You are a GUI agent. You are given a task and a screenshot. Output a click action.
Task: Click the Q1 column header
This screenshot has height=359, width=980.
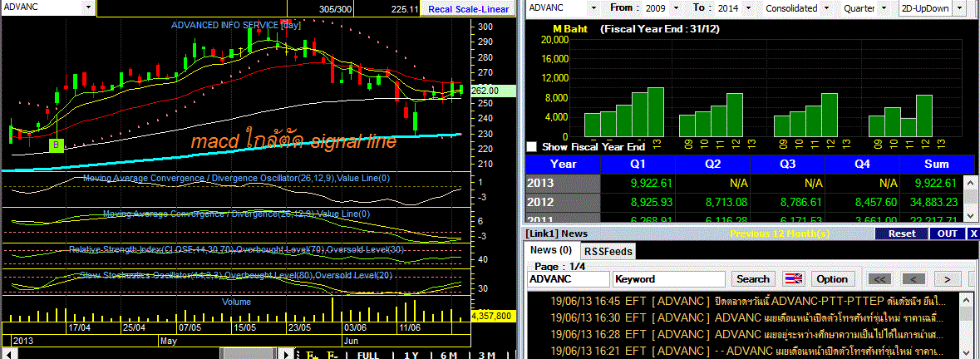[638, 165]
